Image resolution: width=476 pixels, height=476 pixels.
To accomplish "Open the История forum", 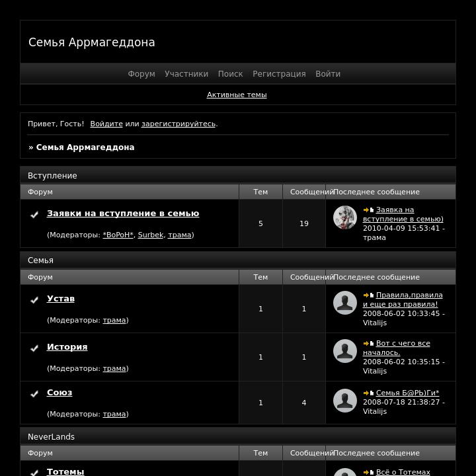I will [x=67, y=347].
